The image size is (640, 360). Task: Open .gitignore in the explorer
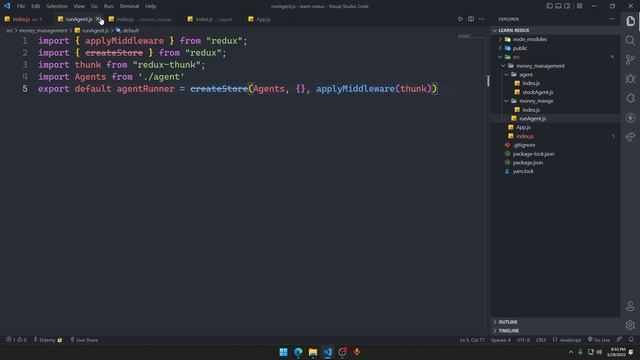pyautogui.click(x=555, y=145)
